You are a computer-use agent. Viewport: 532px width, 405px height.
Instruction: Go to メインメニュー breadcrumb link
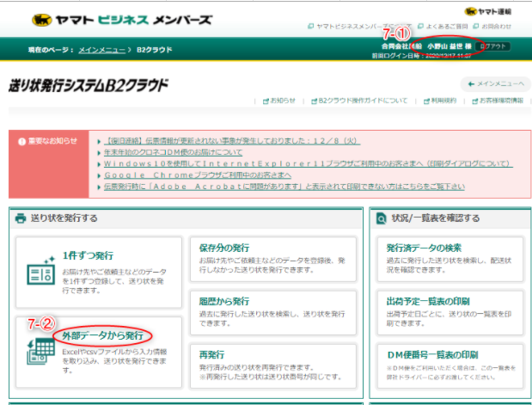click(x=102, y=50)
